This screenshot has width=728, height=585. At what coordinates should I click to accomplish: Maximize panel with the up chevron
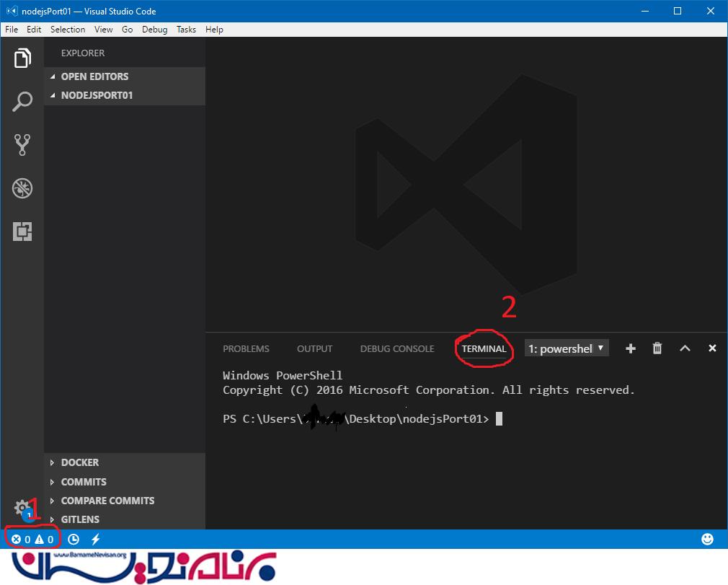coord(685,348)
